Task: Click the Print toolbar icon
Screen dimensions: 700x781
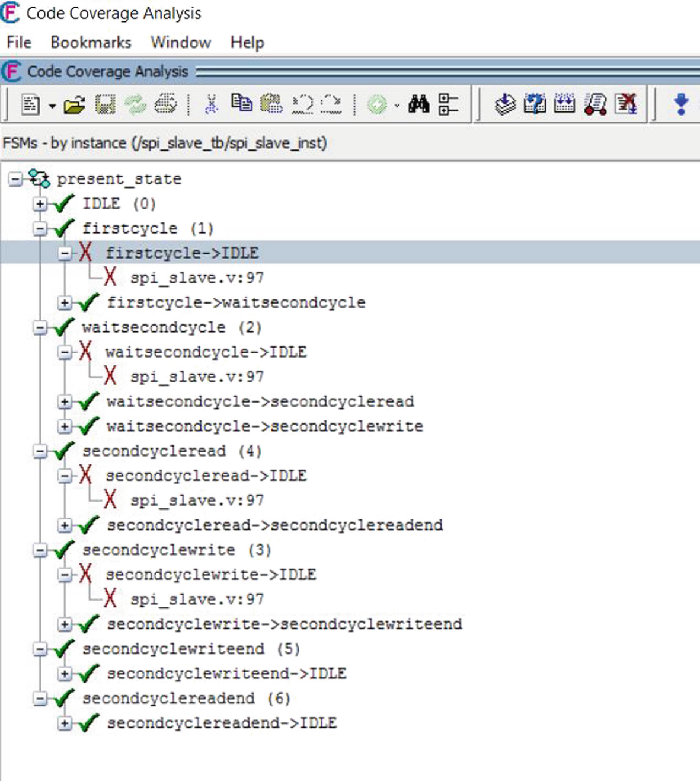Action: [x=165, y=105]
